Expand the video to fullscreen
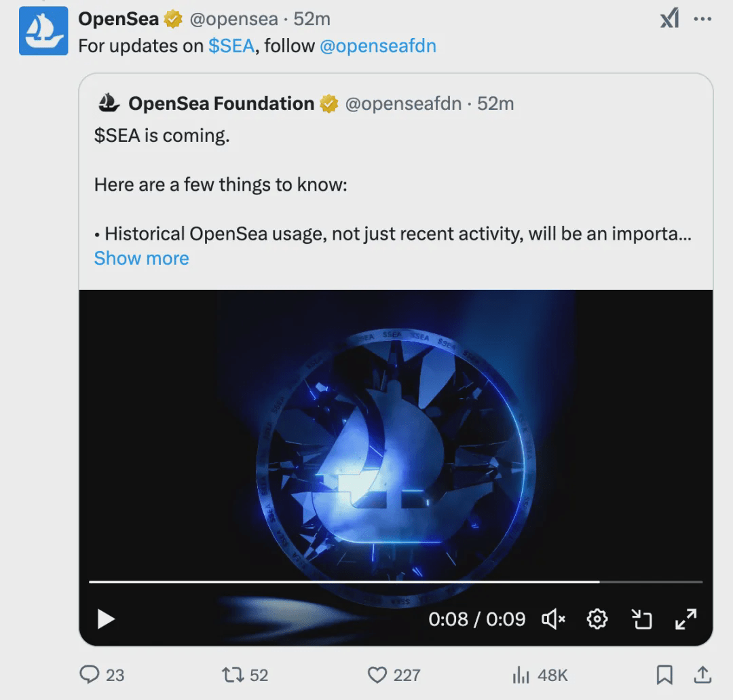The width and height of the screenshot is (733, 700). click(686, 619)
